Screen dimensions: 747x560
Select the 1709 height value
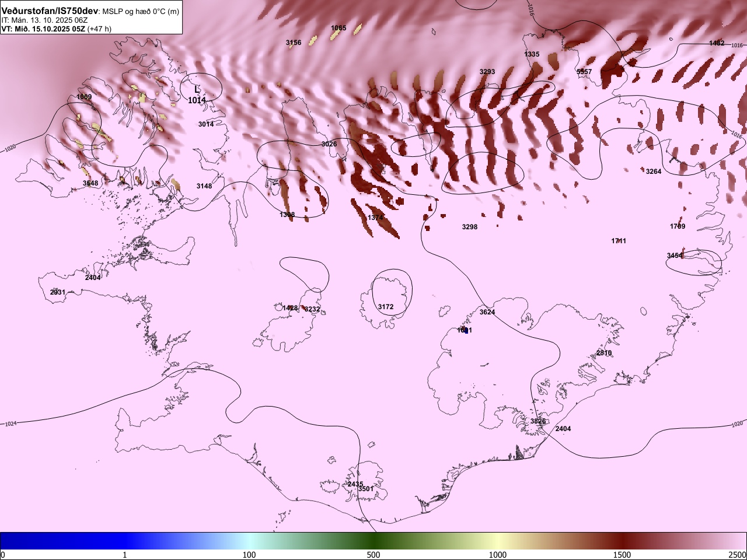point(678,226)
